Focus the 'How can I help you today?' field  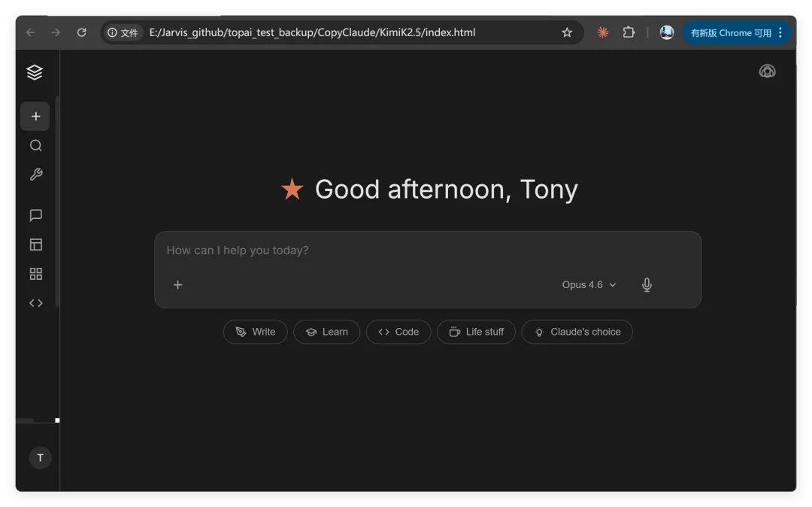tap(427, 250)
